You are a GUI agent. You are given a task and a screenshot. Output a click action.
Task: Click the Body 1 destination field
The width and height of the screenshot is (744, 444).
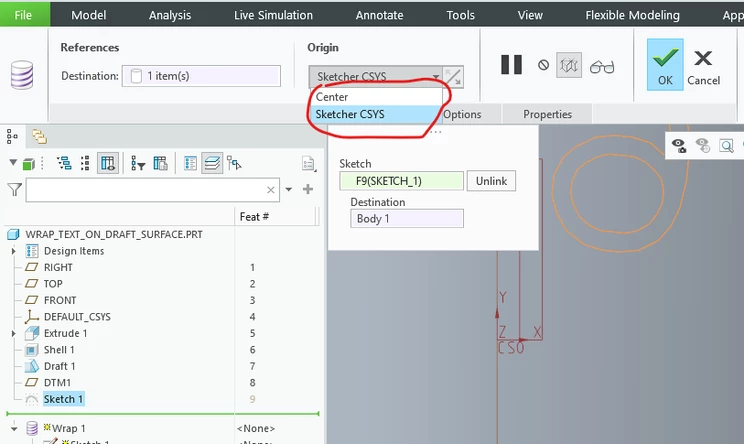[x=407, y=219]
